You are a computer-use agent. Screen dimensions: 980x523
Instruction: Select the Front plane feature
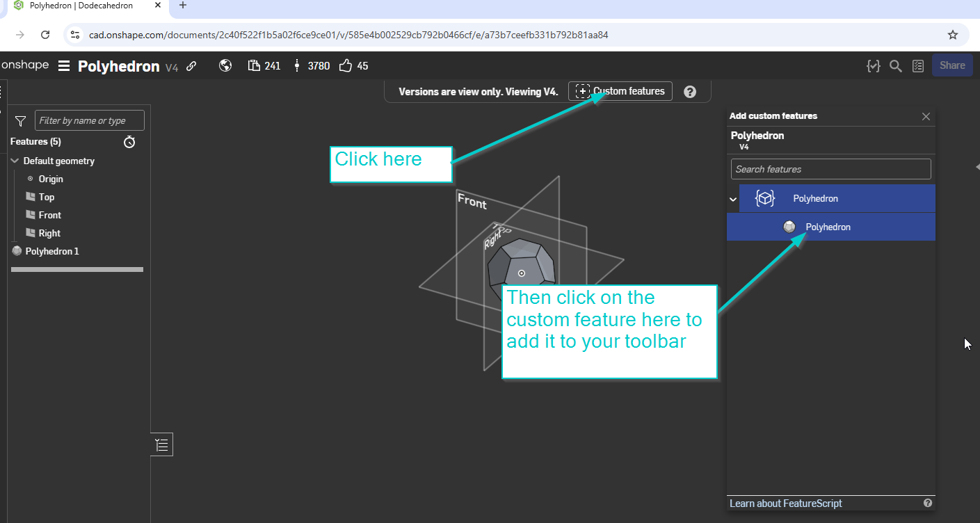click(x=49, y=215)
